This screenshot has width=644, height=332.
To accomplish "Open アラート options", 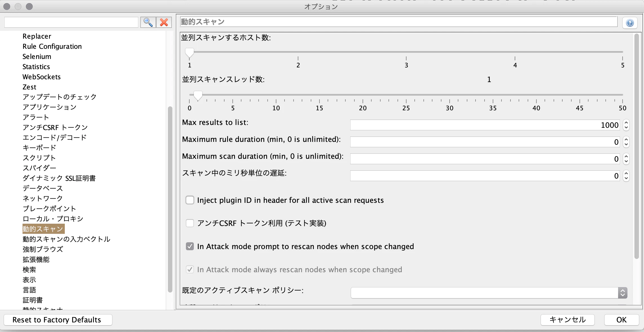I will (36, 117).
